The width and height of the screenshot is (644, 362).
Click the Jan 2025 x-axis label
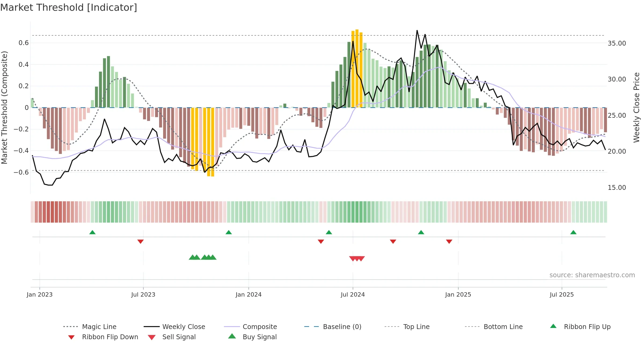[458, 294]
